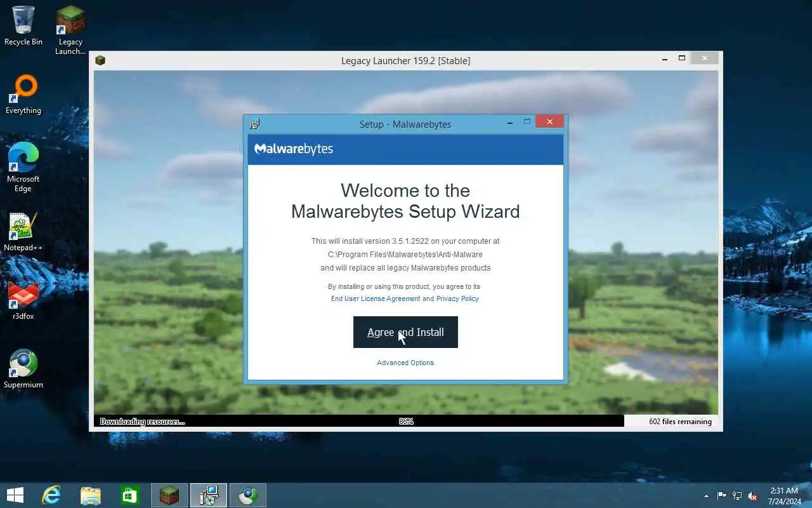Launch Internet Explorer from the taskbar
The width and height of the screenshot is (812, 508).
point(51,495)
